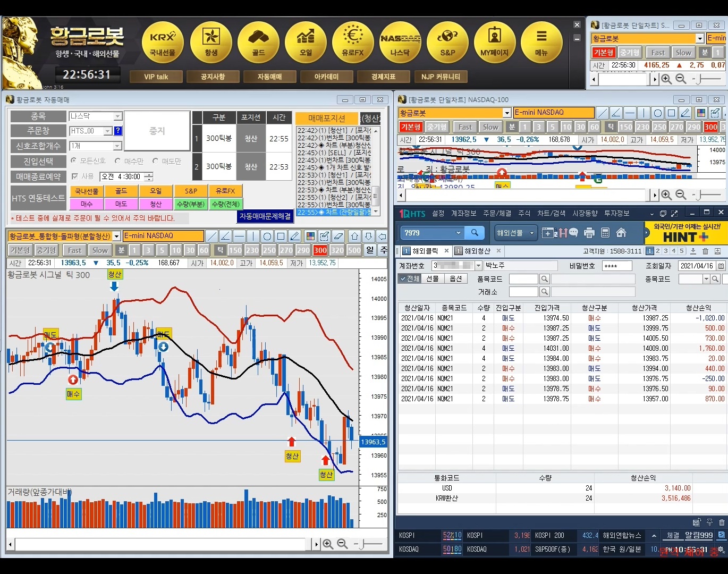This screenshot has width=728, height=574.
Task: Click up arrow icon in auto-trade chart toolbar
Action: click(354, 236)
